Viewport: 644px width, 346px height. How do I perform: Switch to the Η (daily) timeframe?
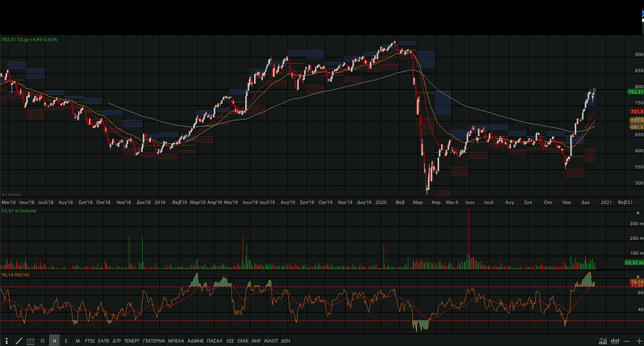(54, 341)
